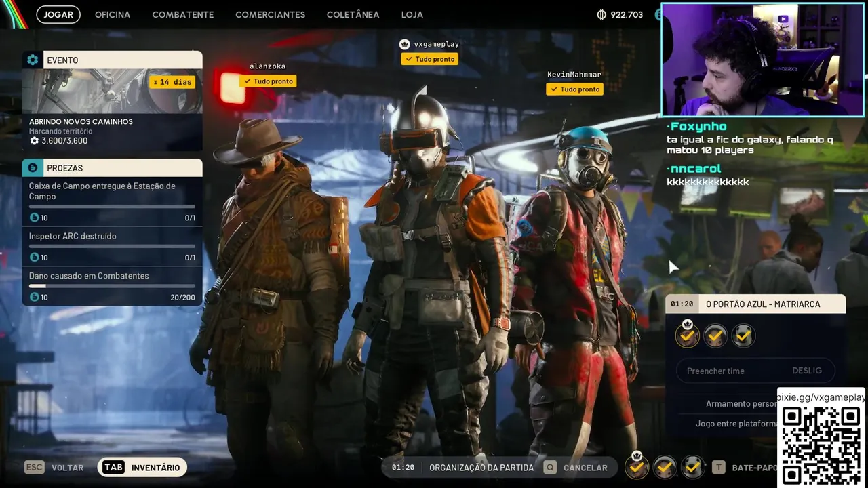Select player name KevinMahmmar
Screen dimensions: 868x488
point(574,75)
